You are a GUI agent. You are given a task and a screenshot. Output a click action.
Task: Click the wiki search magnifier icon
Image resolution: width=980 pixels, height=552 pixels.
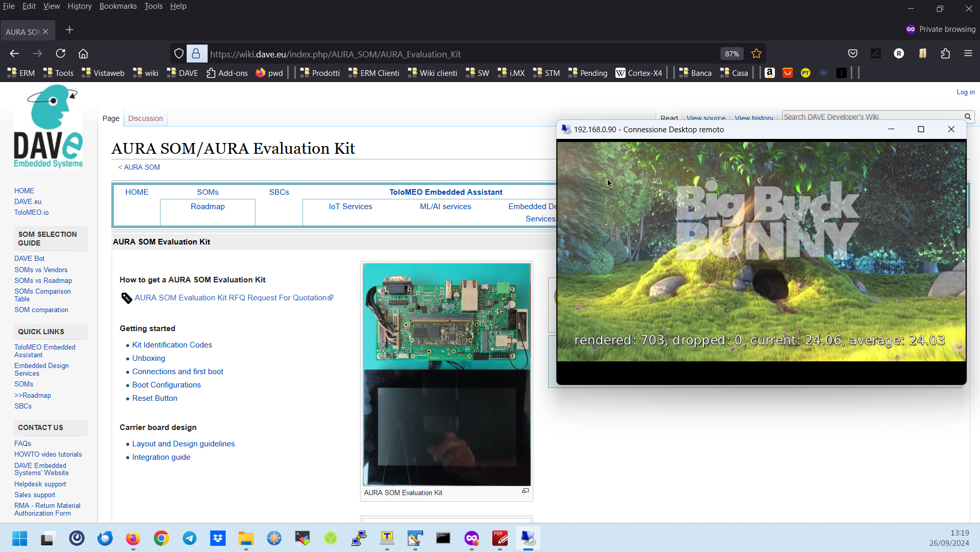[x=968, y=117]
